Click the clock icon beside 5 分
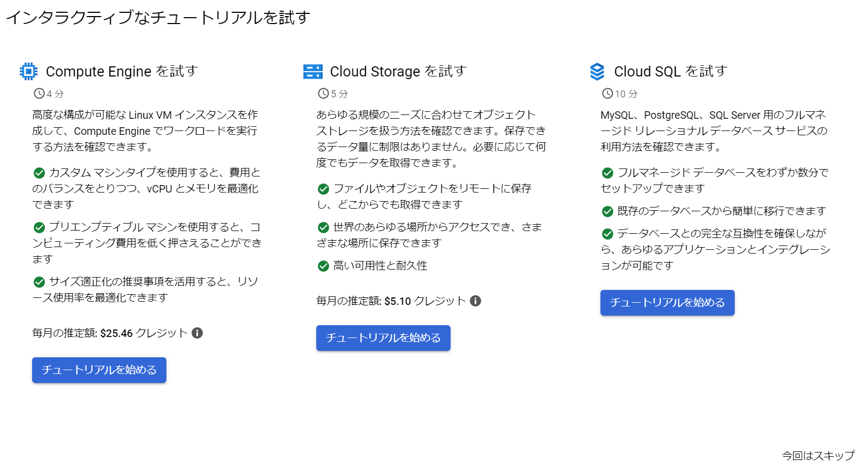868x468 pixels. (323, 94)
